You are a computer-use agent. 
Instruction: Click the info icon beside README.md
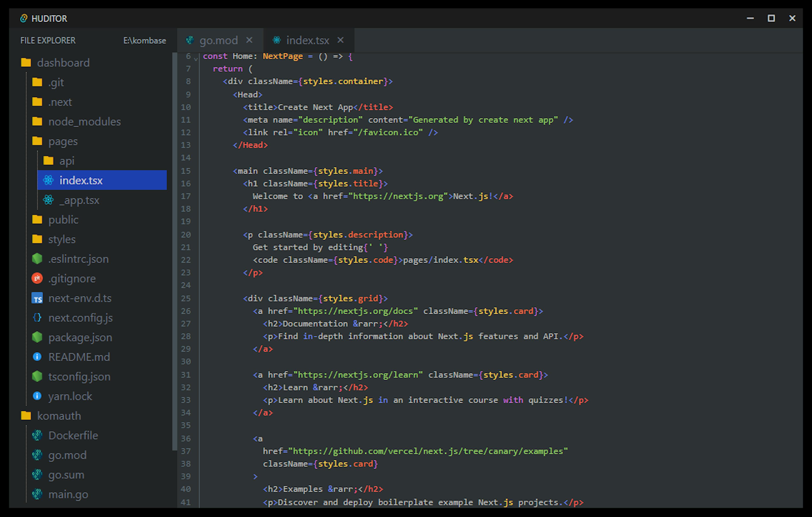point(37,357)
